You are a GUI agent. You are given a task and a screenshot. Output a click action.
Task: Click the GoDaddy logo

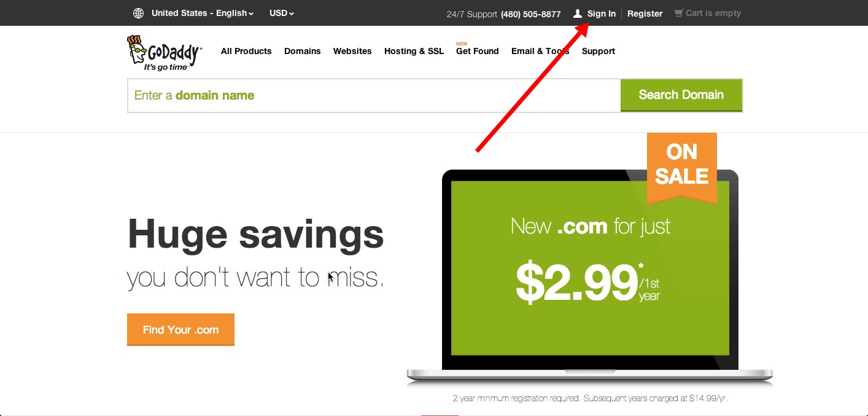165,53
